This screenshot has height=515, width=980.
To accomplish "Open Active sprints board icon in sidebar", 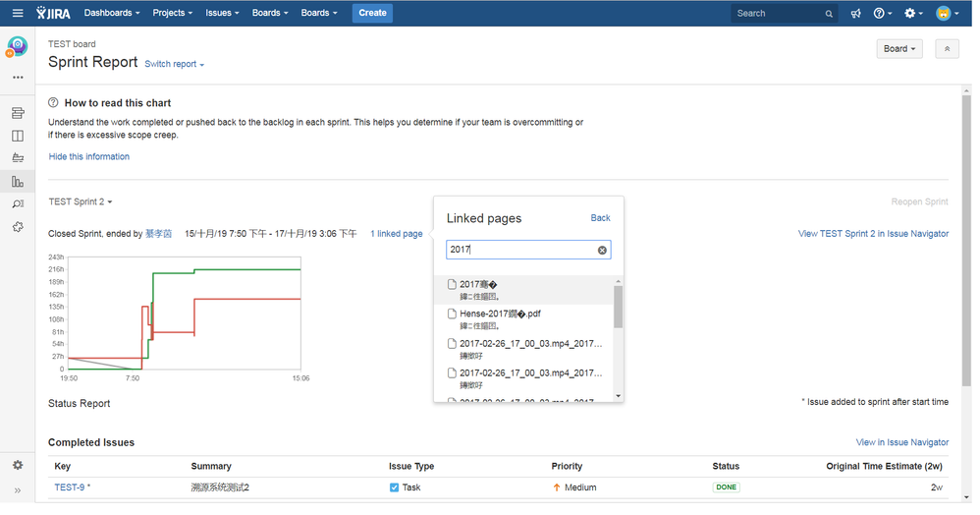I will (18, 136).
